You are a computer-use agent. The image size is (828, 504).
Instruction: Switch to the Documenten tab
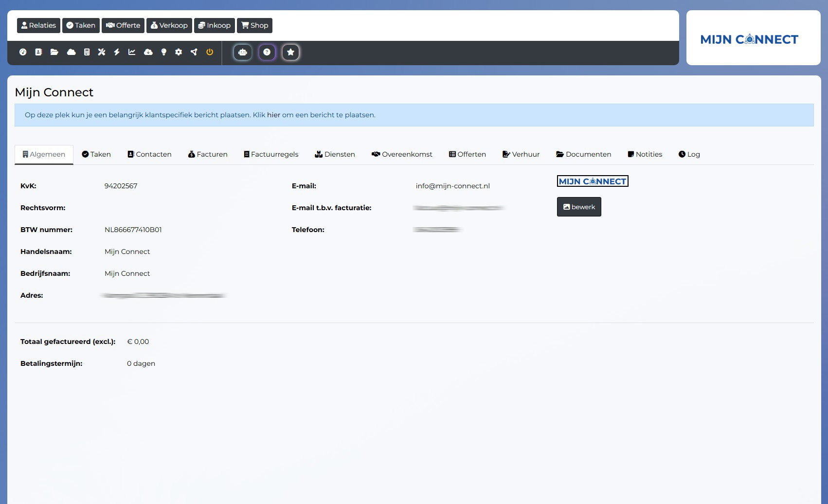pos(583,154)
